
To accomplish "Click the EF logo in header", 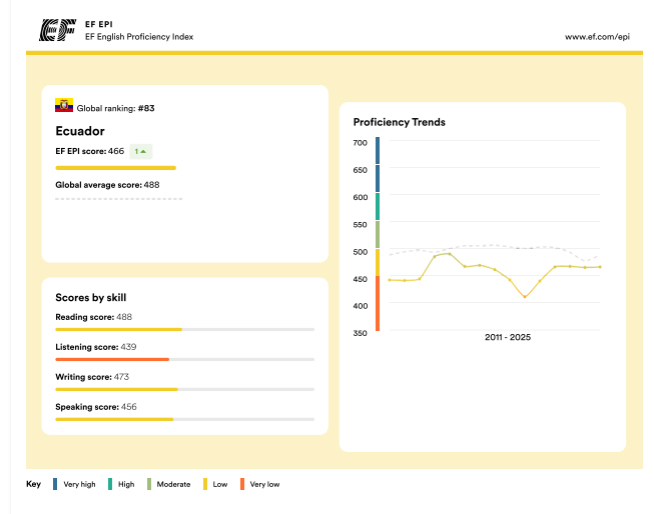I will [x=57, y=31].
